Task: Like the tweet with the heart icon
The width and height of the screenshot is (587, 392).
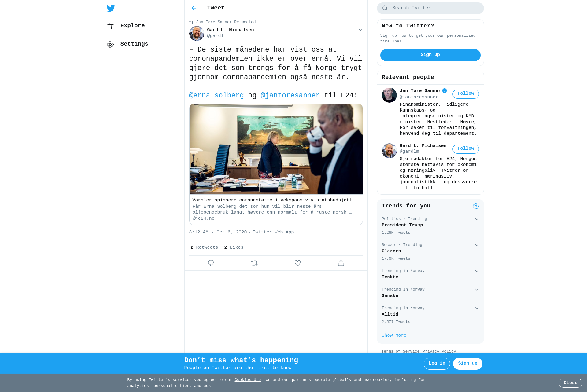Action: (x=297, y=263)
